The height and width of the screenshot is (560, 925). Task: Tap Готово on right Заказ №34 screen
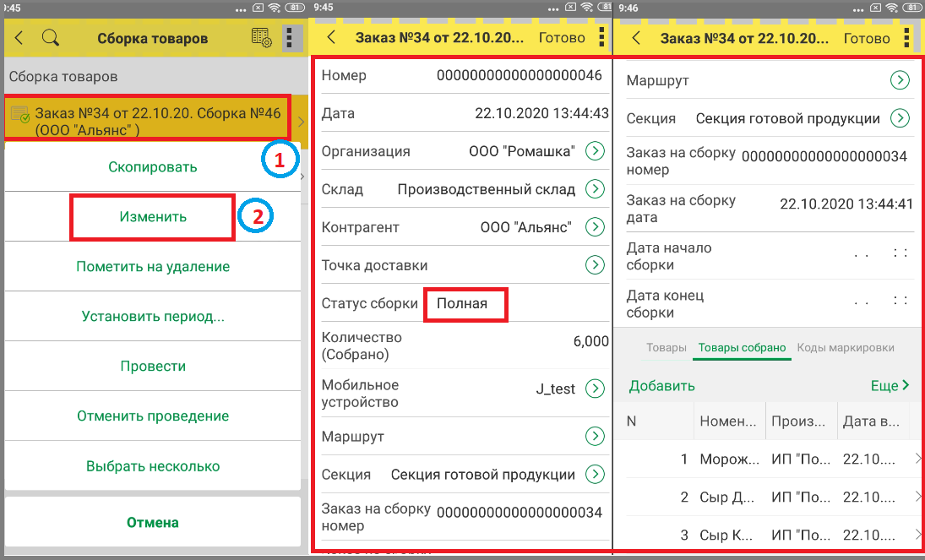[867, 38]
